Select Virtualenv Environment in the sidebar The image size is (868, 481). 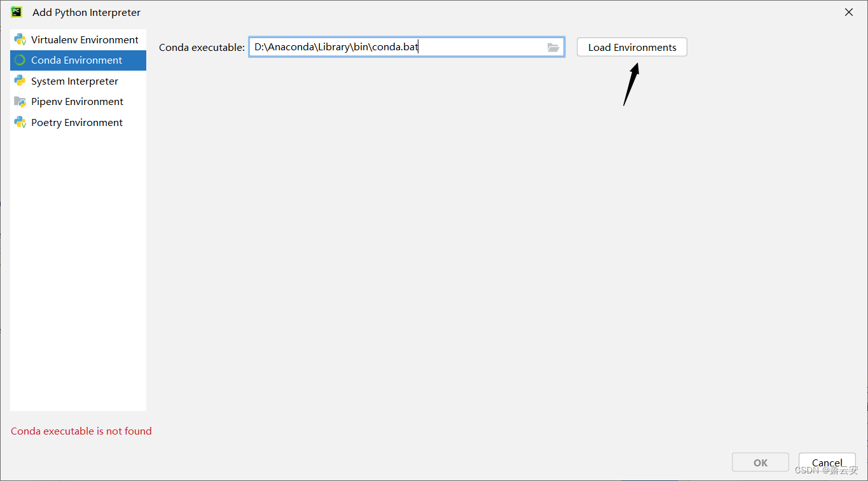coord(78,39)
